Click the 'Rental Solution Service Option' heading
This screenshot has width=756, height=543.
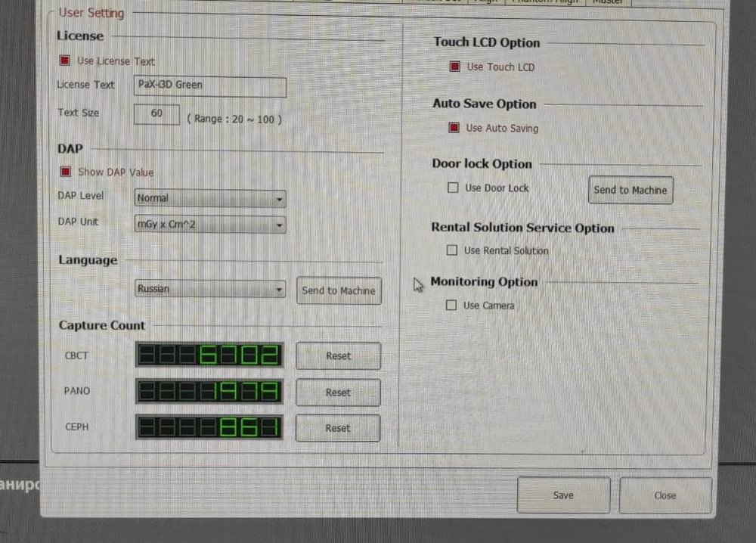522,228
